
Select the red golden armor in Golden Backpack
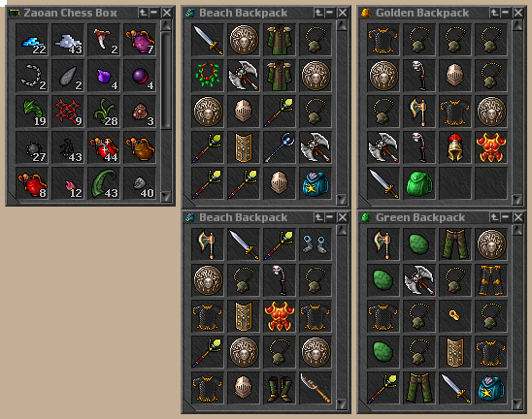tap(491, 147)
